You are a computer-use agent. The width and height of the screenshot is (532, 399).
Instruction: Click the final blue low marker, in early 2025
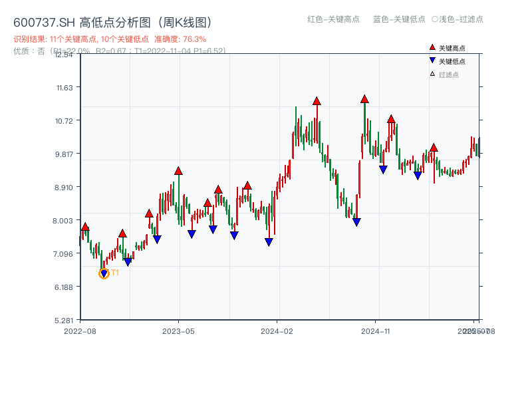coord(418,176)
